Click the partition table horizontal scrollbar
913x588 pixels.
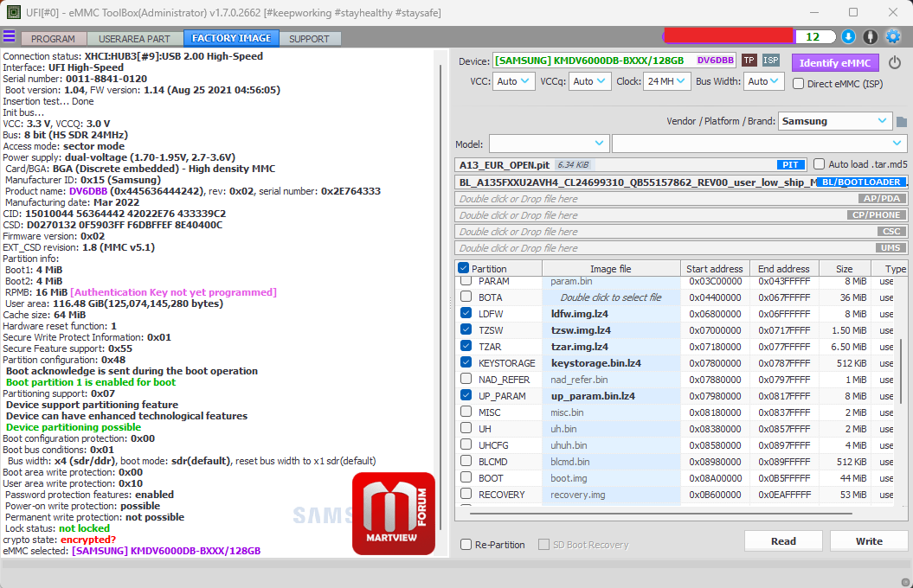pos(661,514)
